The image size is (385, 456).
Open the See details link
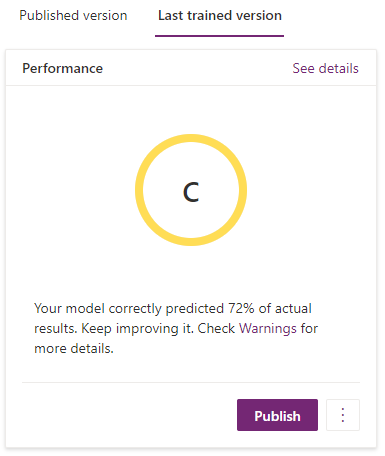pyautogui.click(x=325, y=68)
